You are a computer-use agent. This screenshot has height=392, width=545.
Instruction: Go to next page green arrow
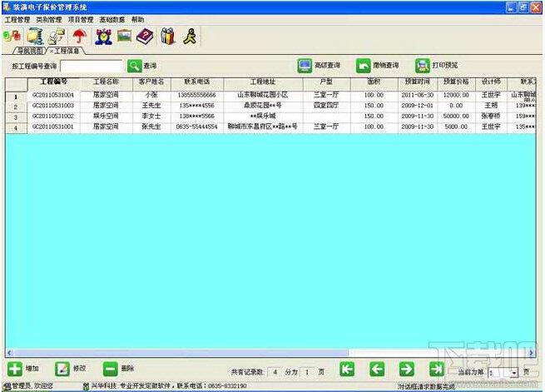406,369
